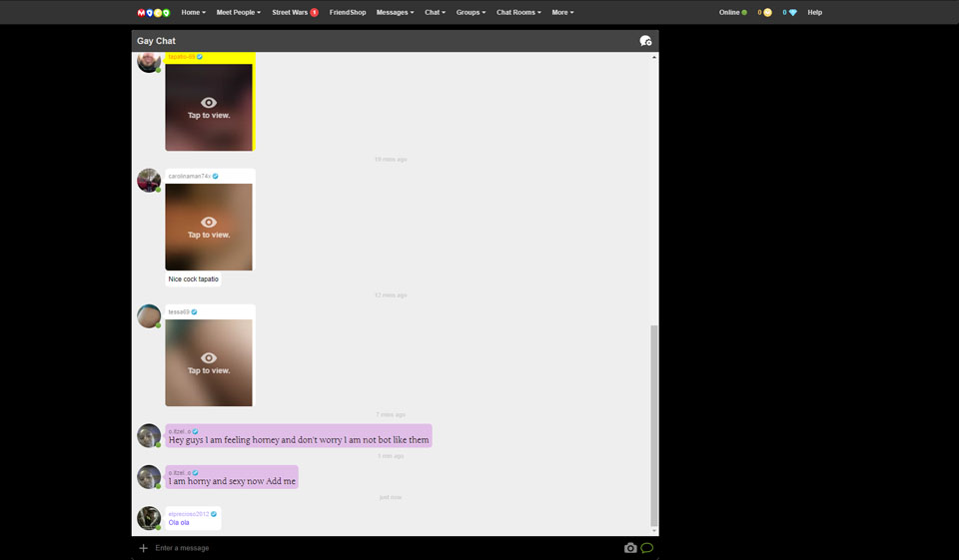The image size is (959, 560).
Task: Click elprecioso2012's profile avatar
Action: [149, 517]
